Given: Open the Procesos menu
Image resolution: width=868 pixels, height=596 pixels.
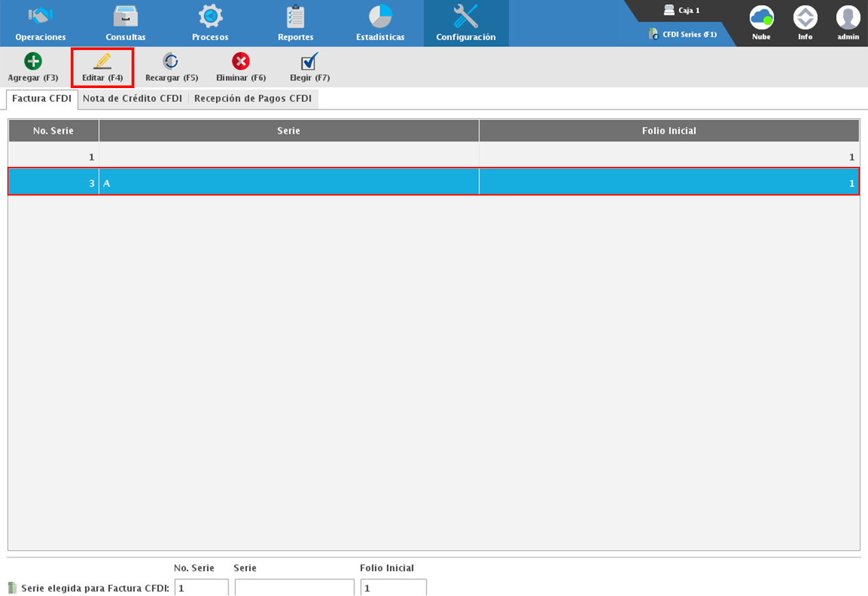Looking at the screenshot, I should pos(210,23).
